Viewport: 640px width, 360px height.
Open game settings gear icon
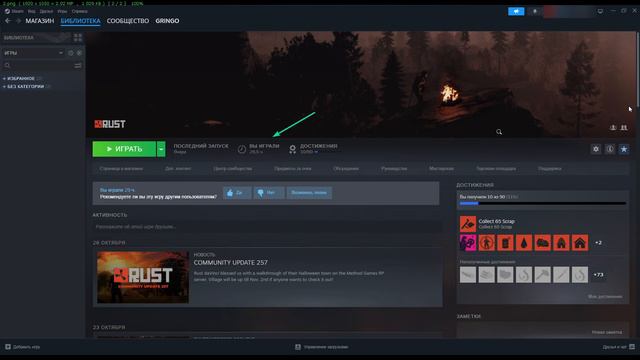click(596, 149)
